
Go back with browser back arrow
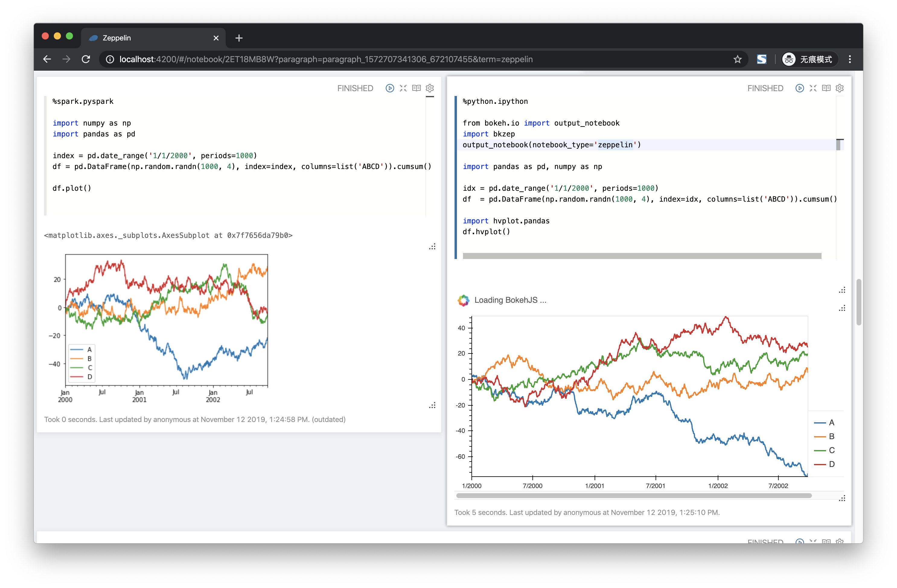tap(47, 59)
